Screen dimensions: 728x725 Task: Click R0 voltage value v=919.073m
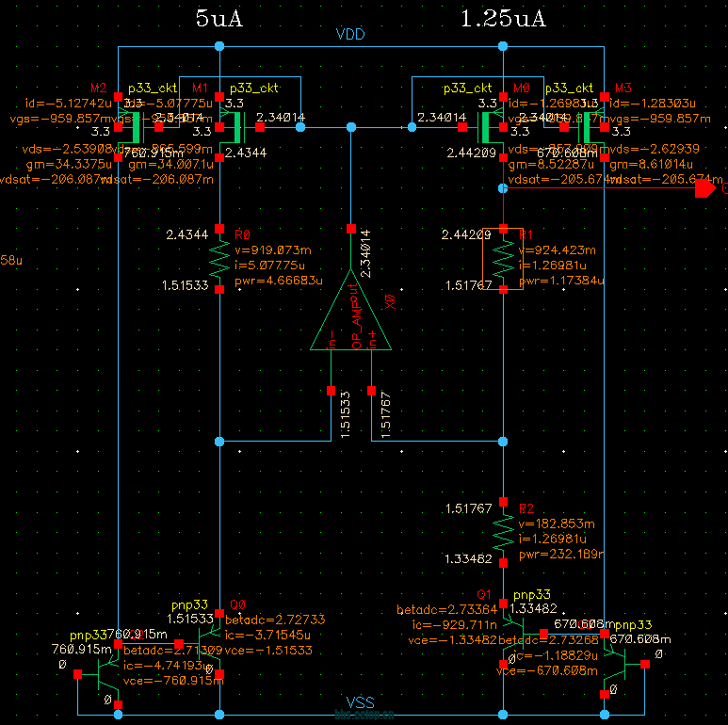pos(273,250)
